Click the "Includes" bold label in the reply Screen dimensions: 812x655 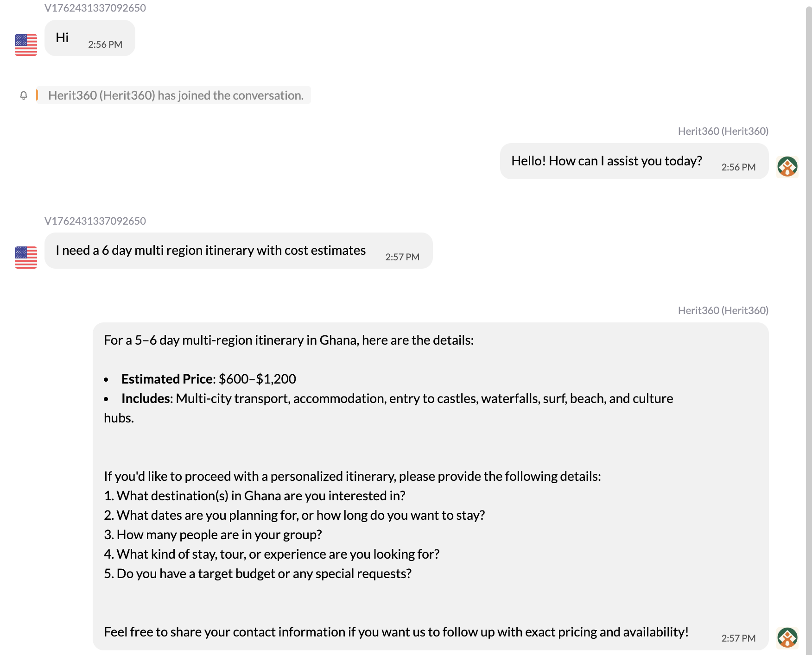[x=146, y=398]
